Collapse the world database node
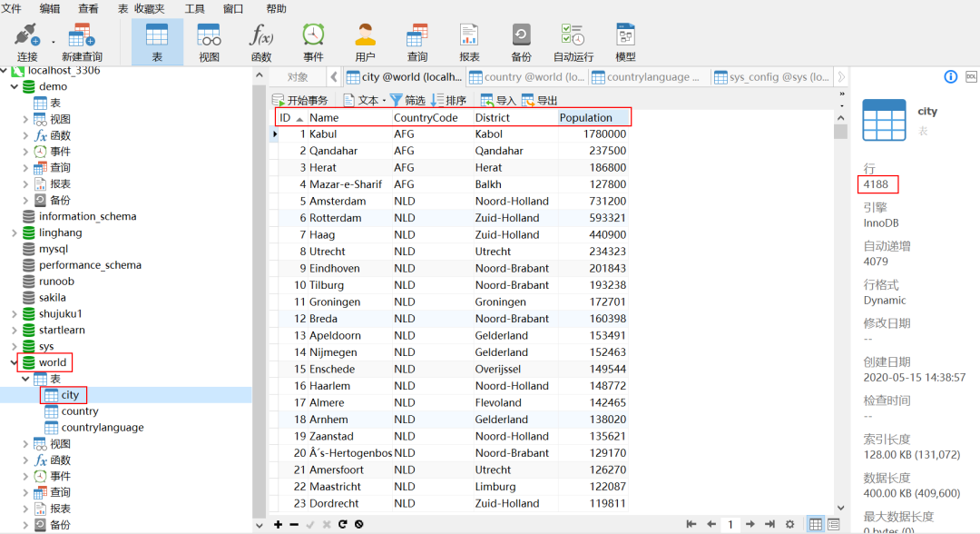980x534 pixels. 14,362
